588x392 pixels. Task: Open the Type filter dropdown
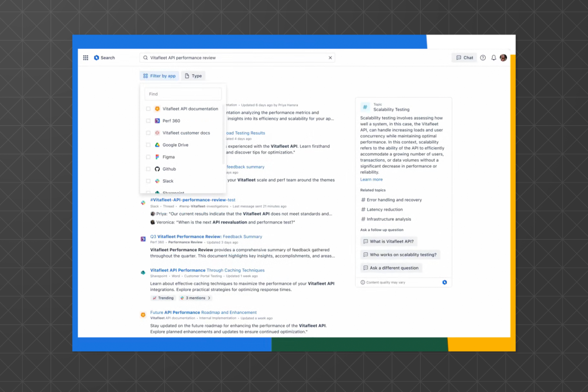point(193,76)
